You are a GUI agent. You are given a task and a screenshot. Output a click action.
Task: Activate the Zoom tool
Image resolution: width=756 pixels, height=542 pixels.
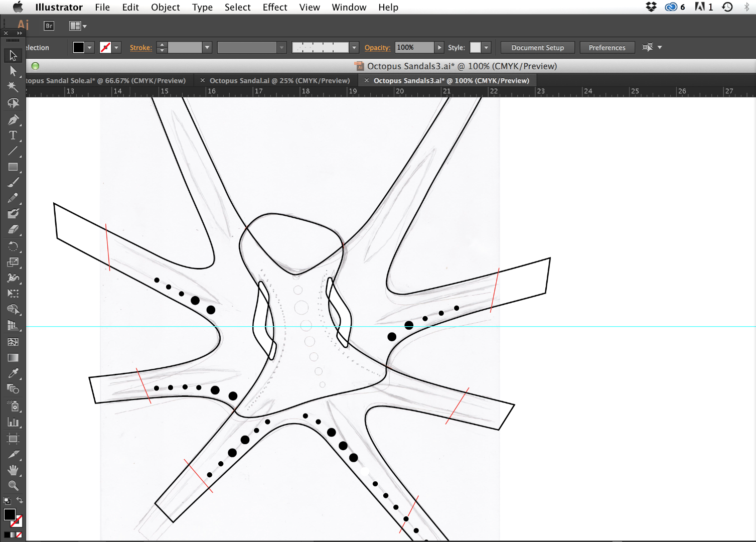(13, 485)
